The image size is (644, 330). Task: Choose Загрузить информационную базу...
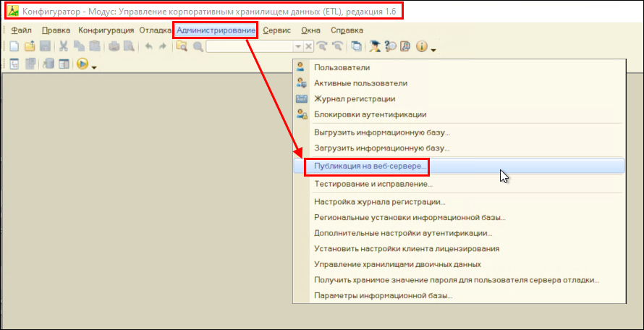click(459, 148)
